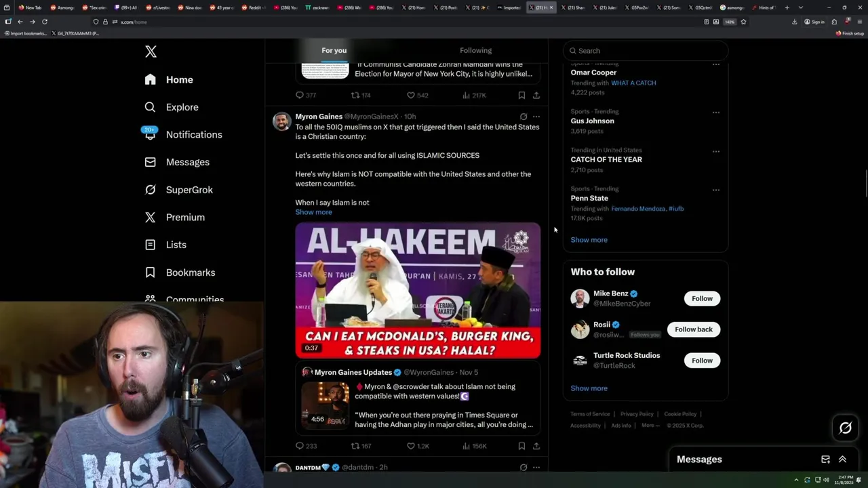
Task: Open SuperGrok in the sidebar
Action: [x=179, y=190]
